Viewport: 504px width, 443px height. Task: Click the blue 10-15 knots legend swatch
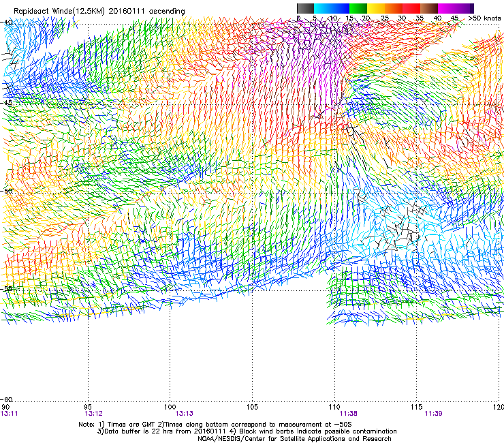click(341, 8)
